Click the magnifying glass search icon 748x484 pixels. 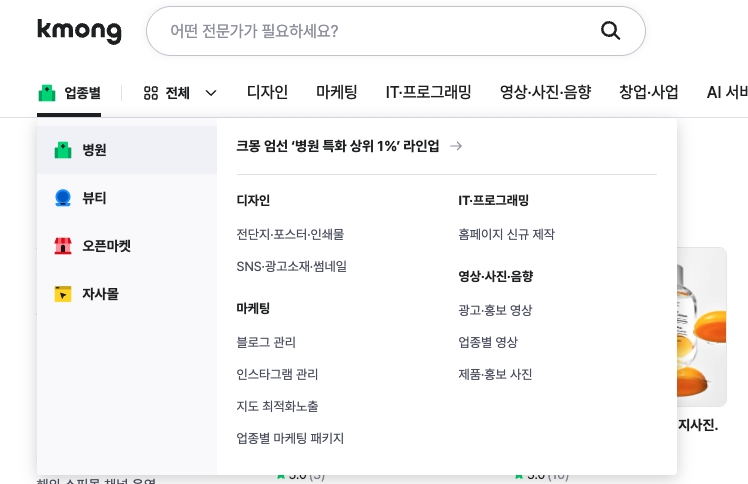tap(610, 31)
